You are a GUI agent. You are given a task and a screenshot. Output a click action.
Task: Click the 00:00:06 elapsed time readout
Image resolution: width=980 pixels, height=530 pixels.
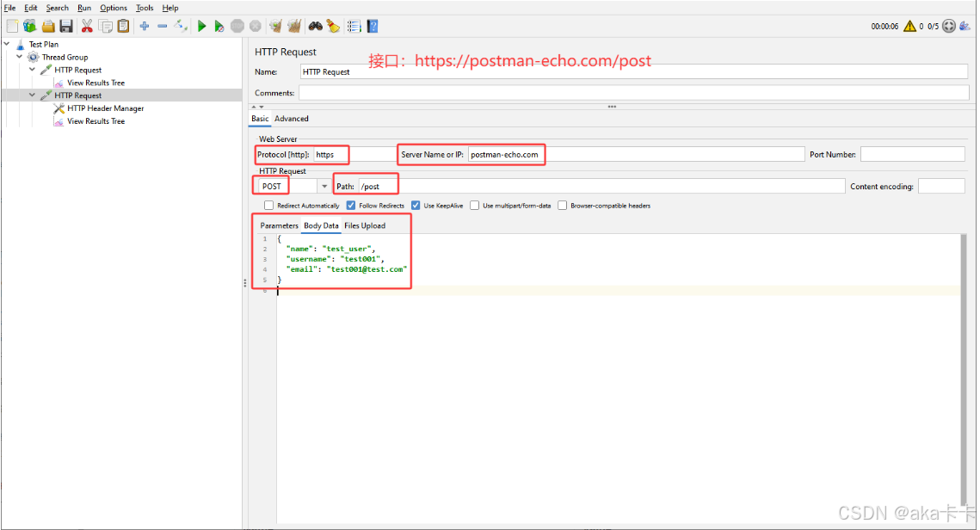pyautogui.click(x=884, y=27)
